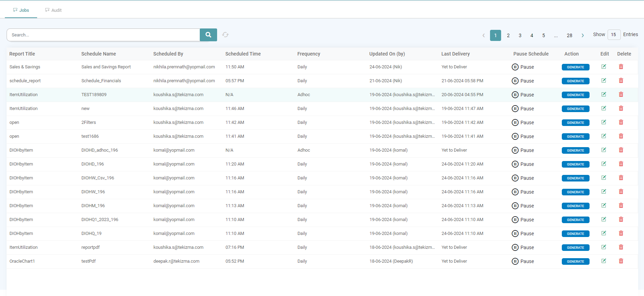Viewport: 644px width, 296px height.
Task: Pause the Sales and Savings Report schedule
Action: pyautogui.click(x=523, y=67)
